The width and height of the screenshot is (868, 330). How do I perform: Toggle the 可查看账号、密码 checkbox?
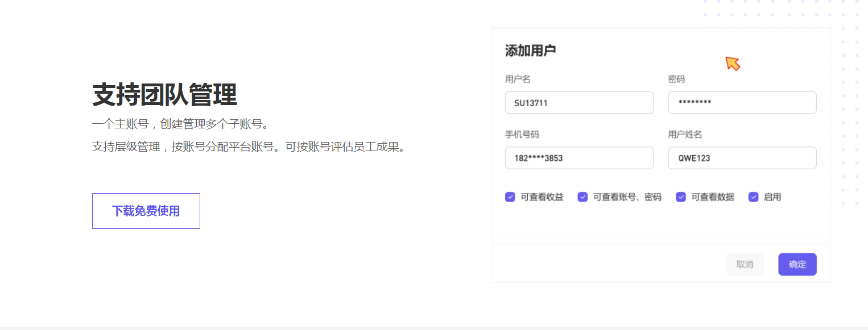582,197
